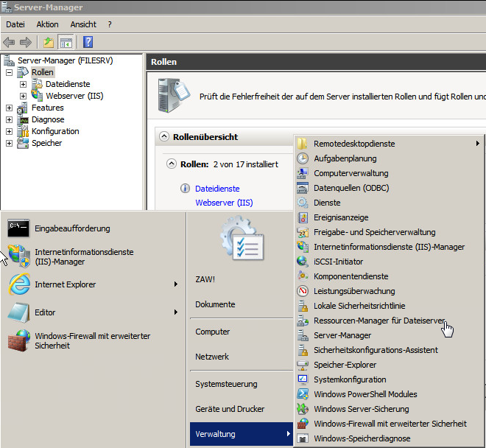This screenshot has width=486, height=448.
Task: Click the up-one-level folder toolbar icon
Action: 49,42
